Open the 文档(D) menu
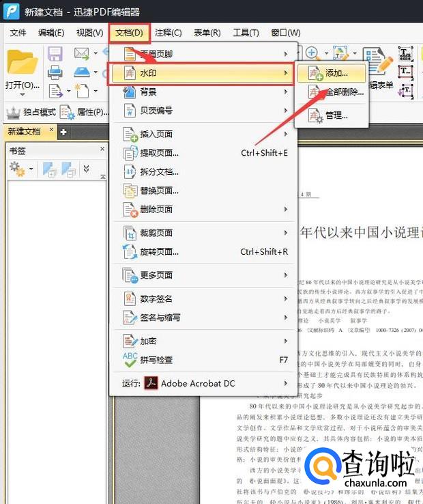The height and width of the screenshot is (504, 423). (x=129, y=33)
